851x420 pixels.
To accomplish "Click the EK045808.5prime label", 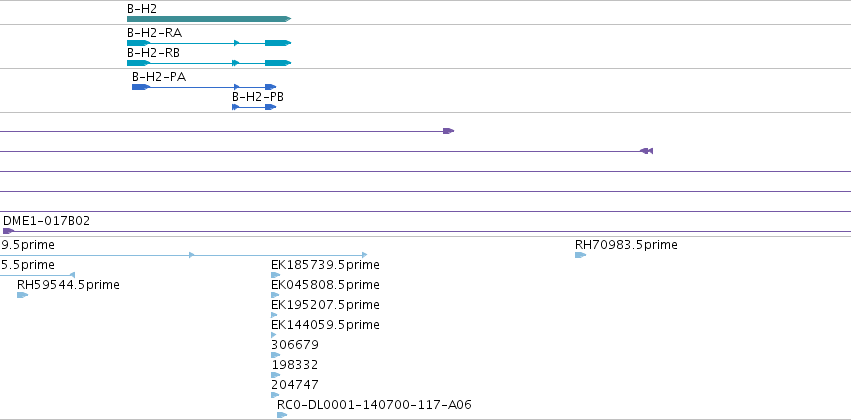I will point(325,285).
